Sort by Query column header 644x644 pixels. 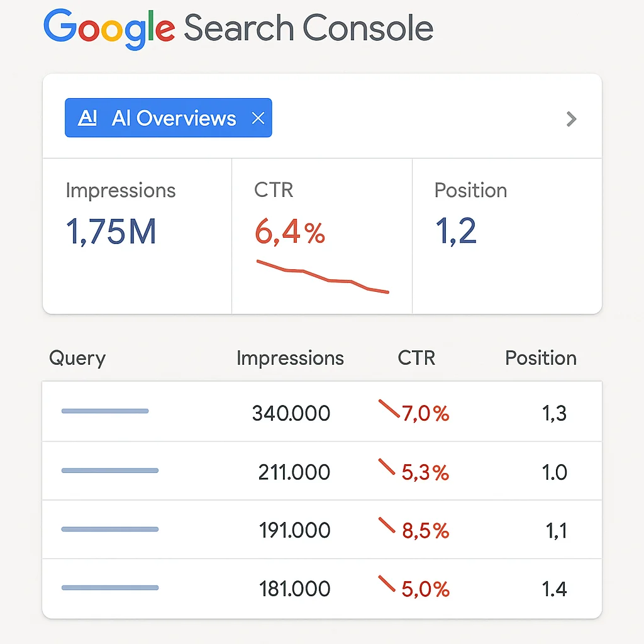point(77,358)
